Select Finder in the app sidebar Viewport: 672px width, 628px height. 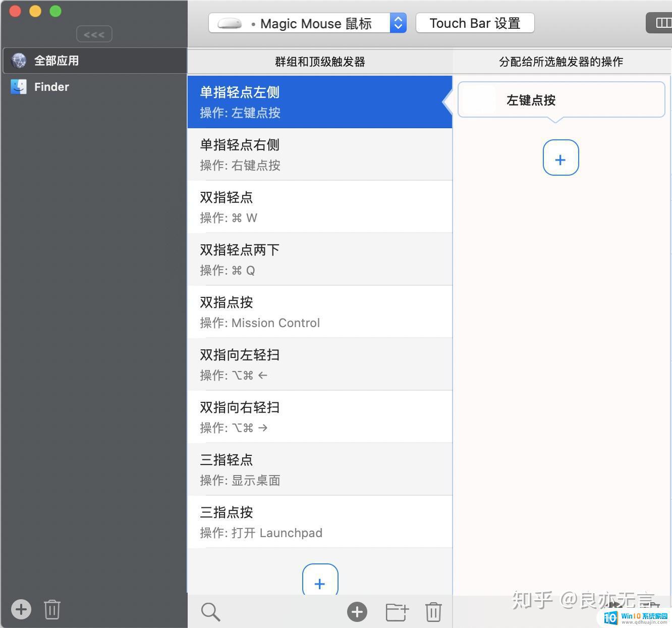tap(94, 87)
